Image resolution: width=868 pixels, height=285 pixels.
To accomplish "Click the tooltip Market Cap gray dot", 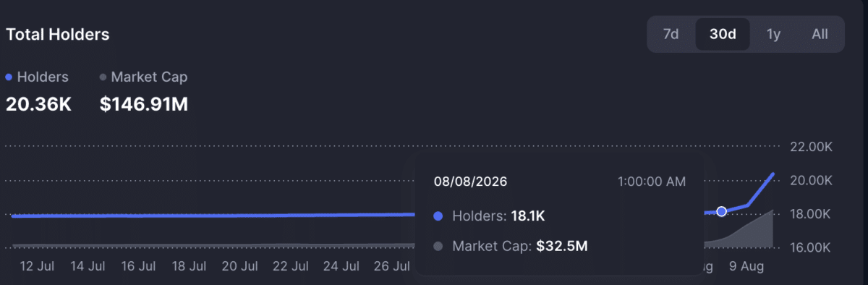I will pyautogui.click(x=438, y=246).
